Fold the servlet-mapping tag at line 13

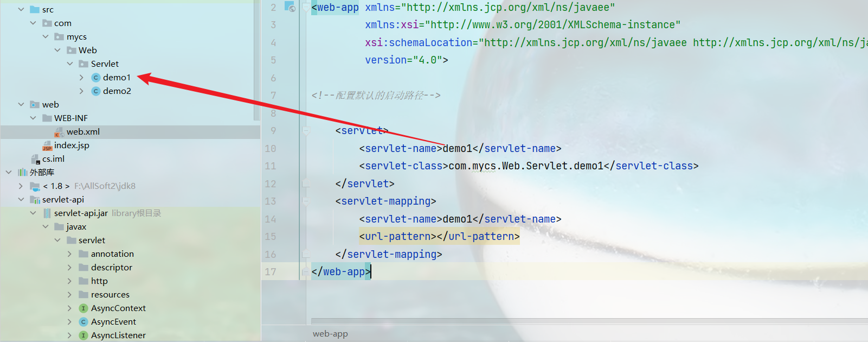tap(306, 201)
